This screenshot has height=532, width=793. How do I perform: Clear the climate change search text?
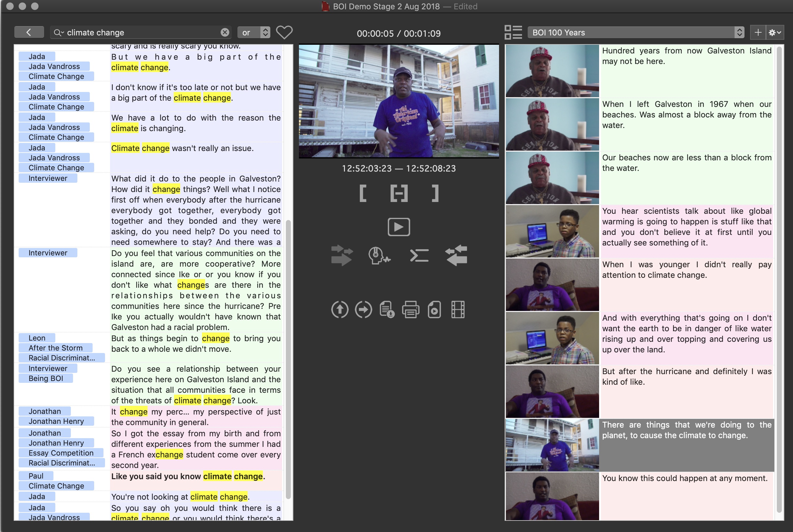225,33
